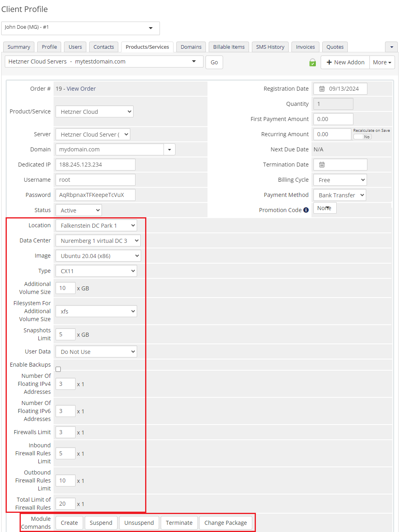Click the Terminate button
The image size is (399, 532).
(x=179, y=523)
